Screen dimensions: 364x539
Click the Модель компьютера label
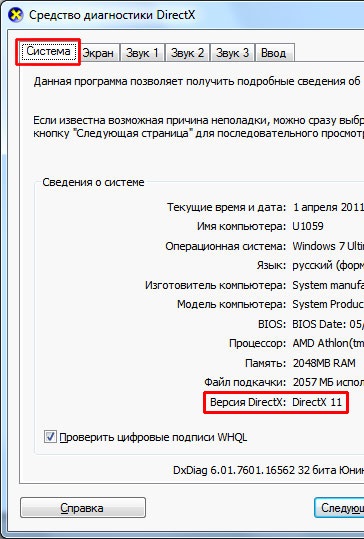(x=231, y=305)
